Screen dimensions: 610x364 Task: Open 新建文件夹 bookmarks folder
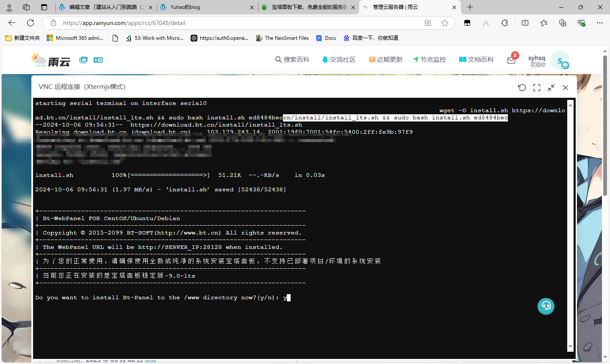[22, 38]
